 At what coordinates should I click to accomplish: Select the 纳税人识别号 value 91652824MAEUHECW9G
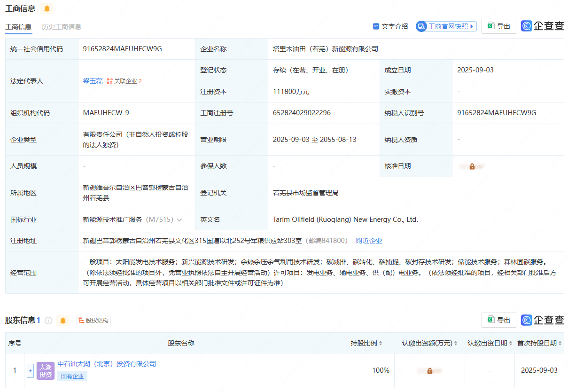(497, 113)
